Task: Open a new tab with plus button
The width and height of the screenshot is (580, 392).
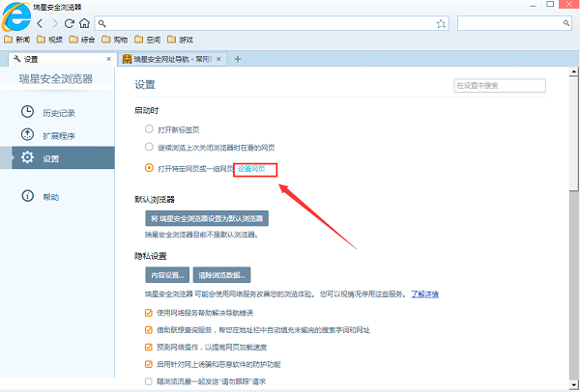Action: coord(238,59)
